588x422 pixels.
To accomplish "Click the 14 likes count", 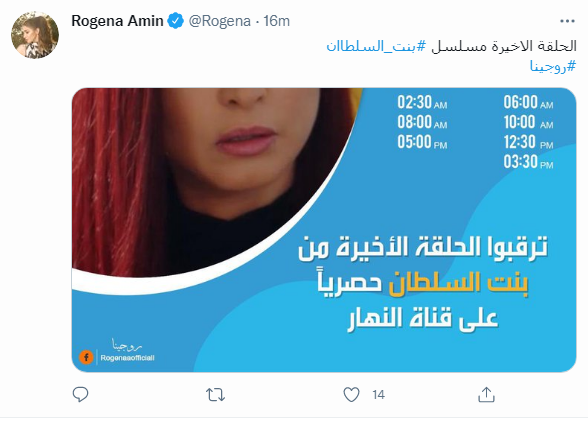I will [379, 395].
